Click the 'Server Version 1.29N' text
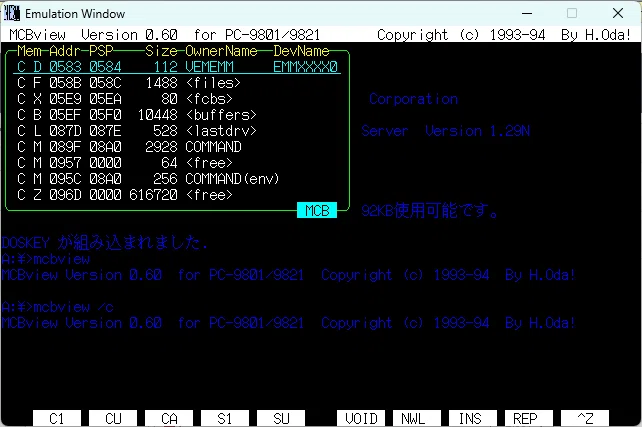The width and height of the screenshot is (642, 427). click(445, 131)
